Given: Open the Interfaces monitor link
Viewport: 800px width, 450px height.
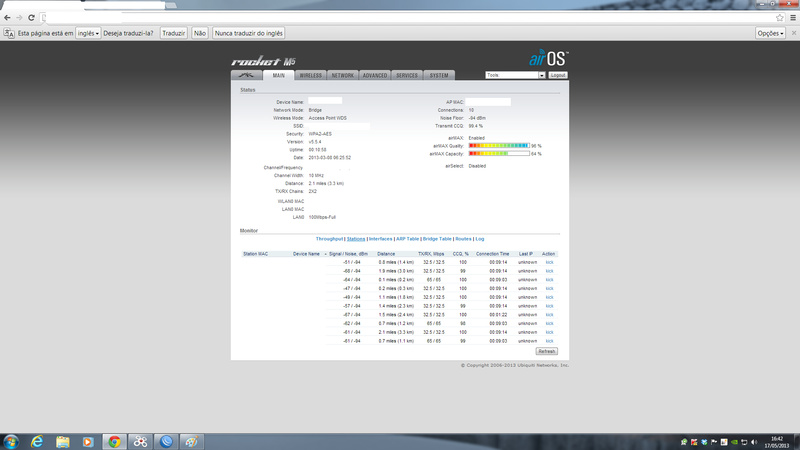Looking at the screenshot, I should (x=381, y=239).
